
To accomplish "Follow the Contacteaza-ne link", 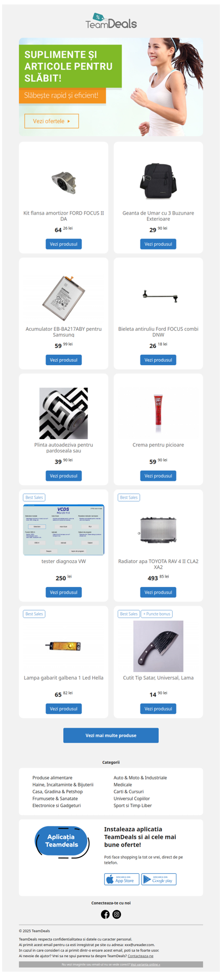I will pos(140,956).
